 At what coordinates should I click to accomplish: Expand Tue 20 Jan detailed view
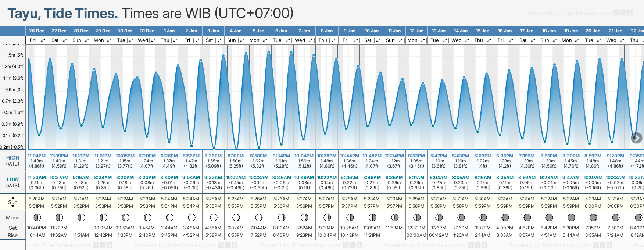(599, 40)
